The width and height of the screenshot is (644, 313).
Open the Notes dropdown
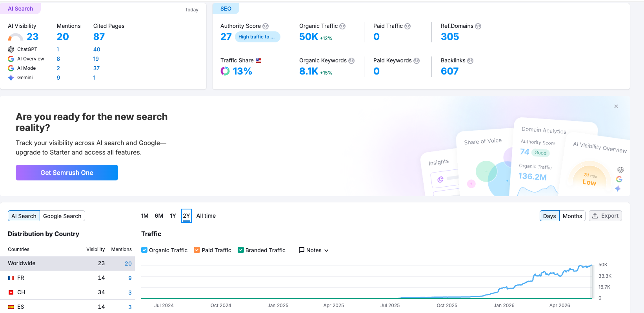tap(313, 250)
